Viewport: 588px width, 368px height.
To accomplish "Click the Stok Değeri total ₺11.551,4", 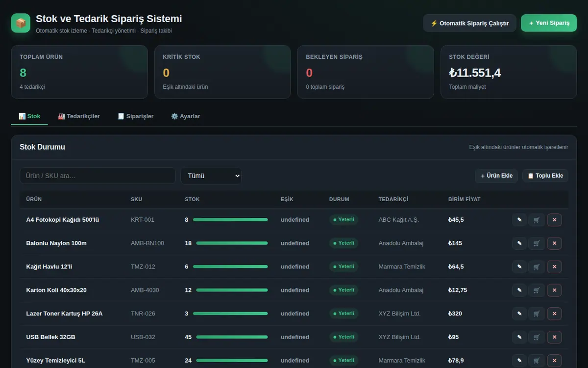I will pyautogui.click(x=475, y=73).
